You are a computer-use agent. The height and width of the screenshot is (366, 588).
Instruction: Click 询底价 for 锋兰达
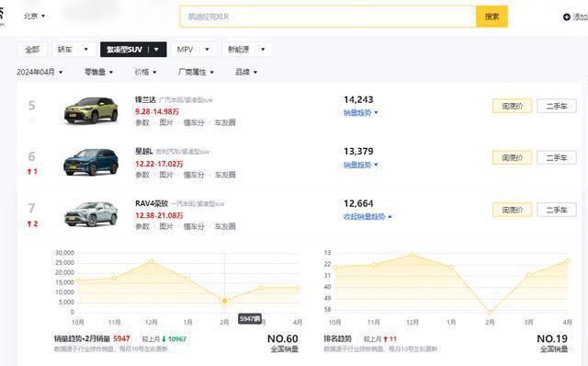[512, 107]
